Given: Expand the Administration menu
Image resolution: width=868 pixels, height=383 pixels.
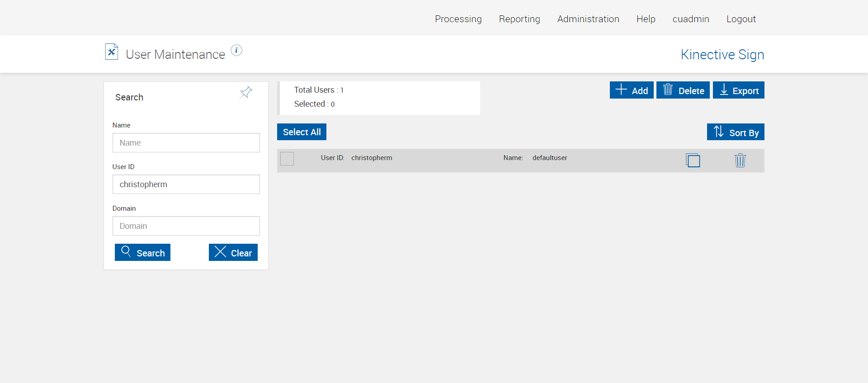Looking at the screenshot, I should [x=588, y=19].
